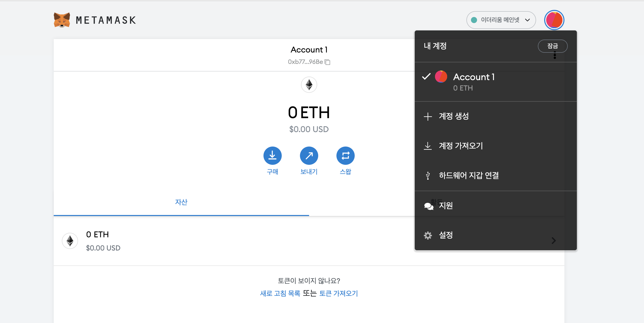Viewport: 644px width, 323px height.
Task: Click the Import tokens (토큰 가져오기) link
Action: (x=338, y=293)
